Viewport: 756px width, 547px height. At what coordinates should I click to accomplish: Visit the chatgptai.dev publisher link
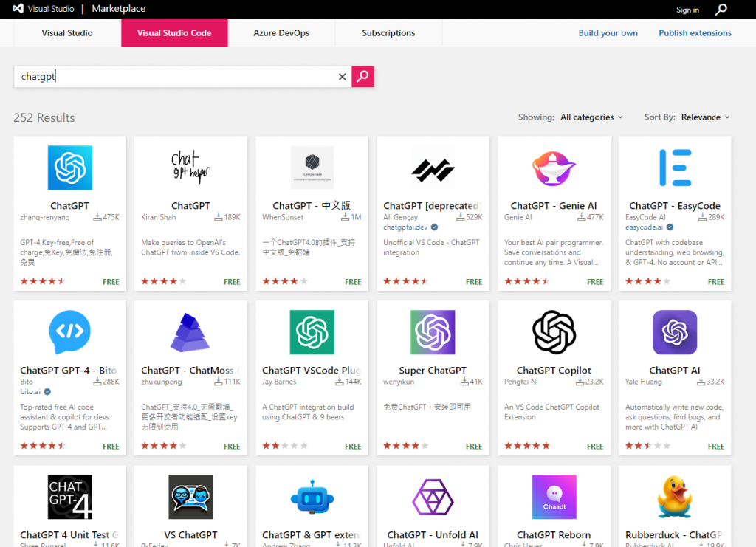tap(405, 227)
